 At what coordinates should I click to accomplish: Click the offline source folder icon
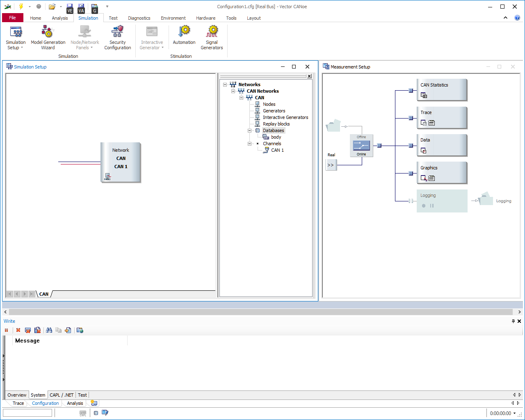333,125
